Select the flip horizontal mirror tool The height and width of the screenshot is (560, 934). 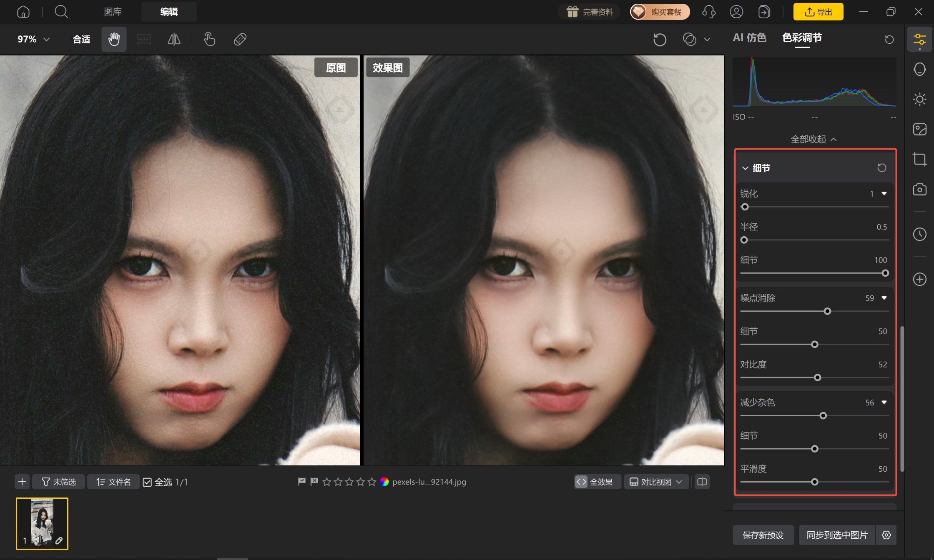click(174, 40)
